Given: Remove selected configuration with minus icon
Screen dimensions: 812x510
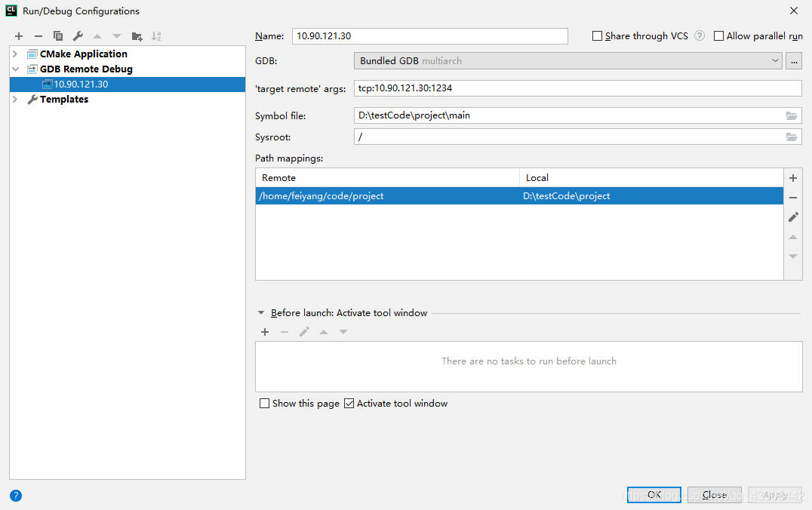Looking at the screenshot, I should [x=38, y=36].
